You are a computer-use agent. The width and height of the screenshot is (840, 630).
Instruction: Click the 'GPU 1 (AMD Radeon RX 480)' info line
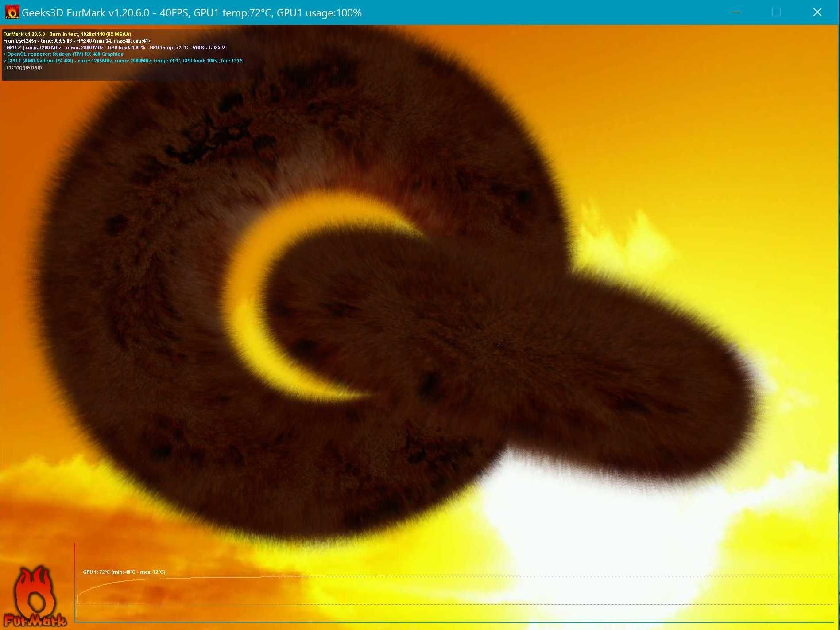(x=124, y=61)
